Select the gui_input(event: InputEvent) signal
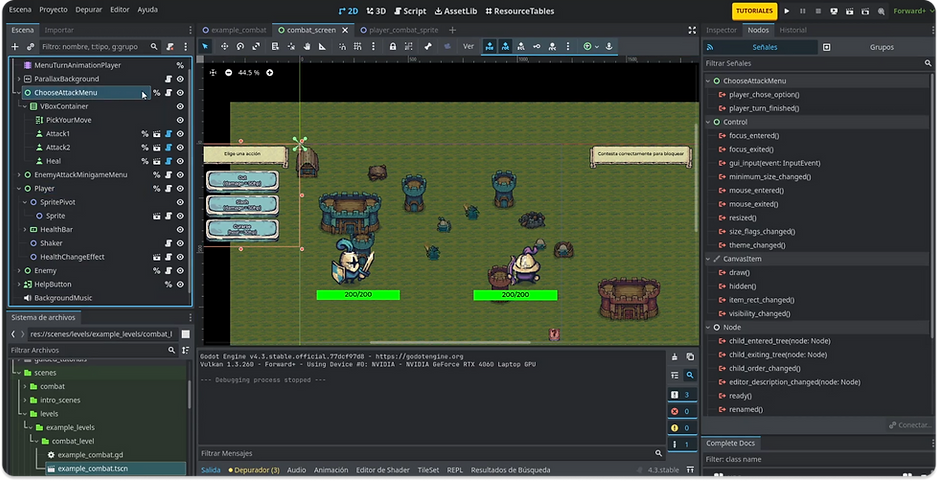Image resolution: width=938 pixels, height=481 pixels. [x=775, y=163]
